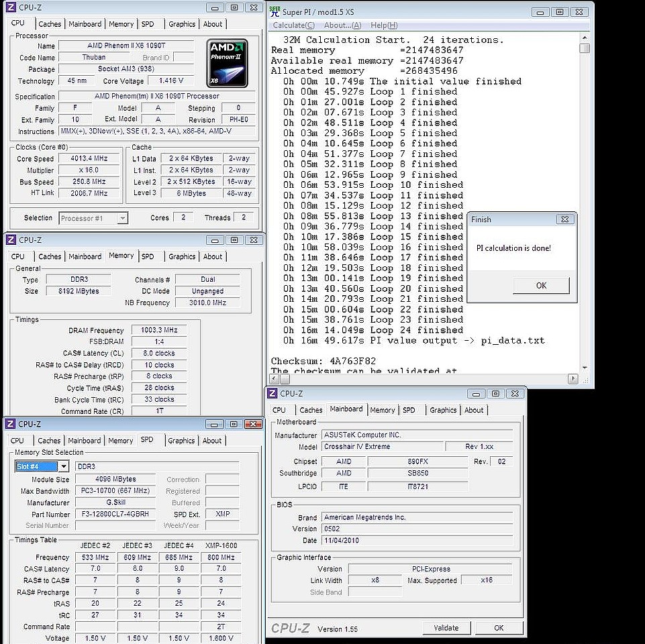Click the 'PI calculation is done!' message
Screen dimensions: 645x644
(x=513, y=248)
